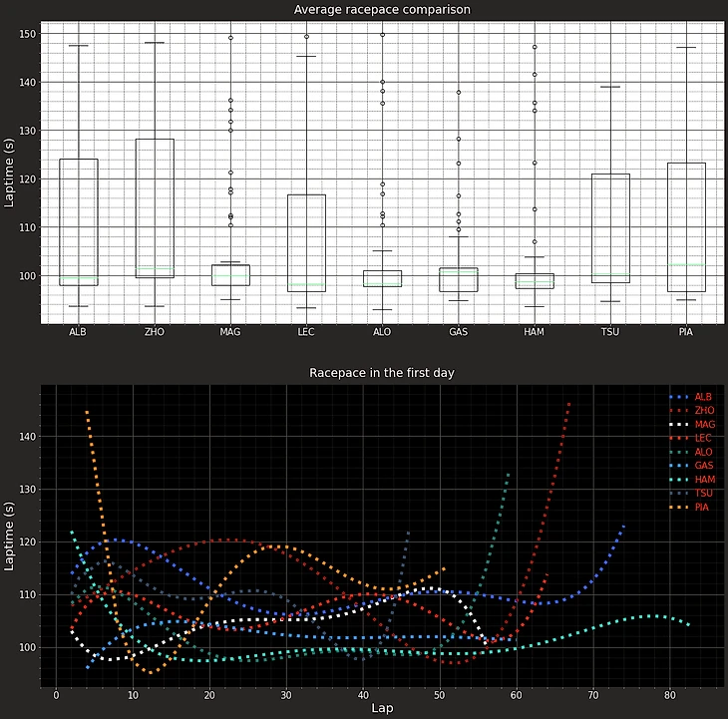
Task: Select the MAG label in the legend
Action: 704,425
